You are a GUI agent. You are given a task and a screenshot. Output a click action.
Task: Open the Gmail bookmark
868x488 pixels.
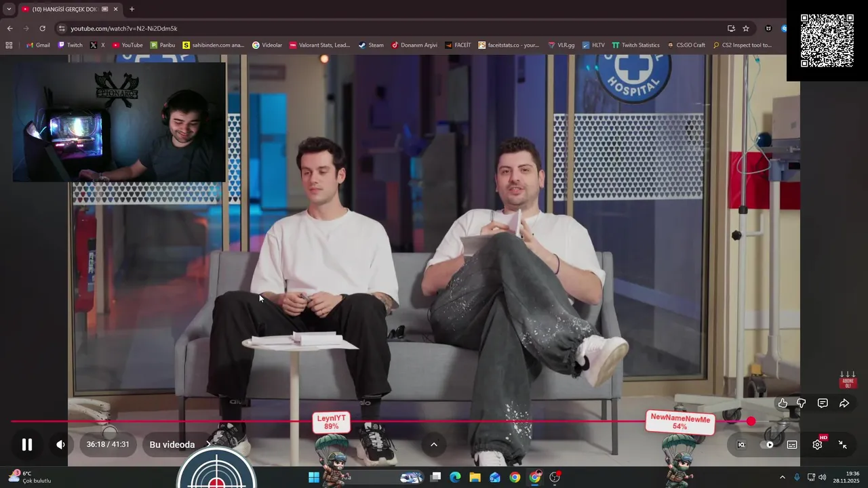(x=38, y=45)
